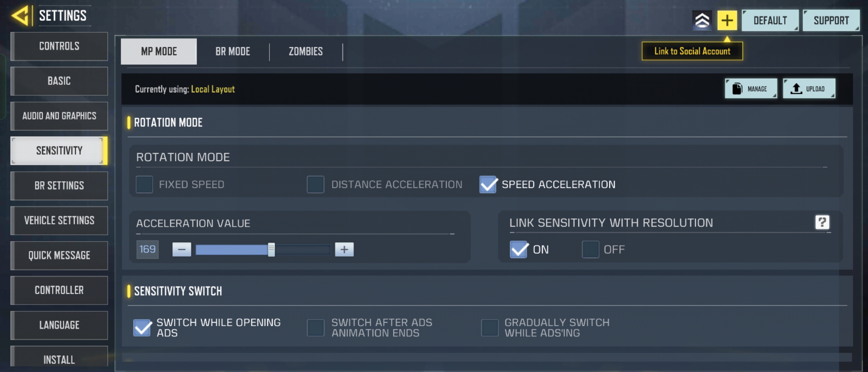868x372 pixels.
Task: Open Audio and Graphics settings
Action: click(x=59, y=116)
